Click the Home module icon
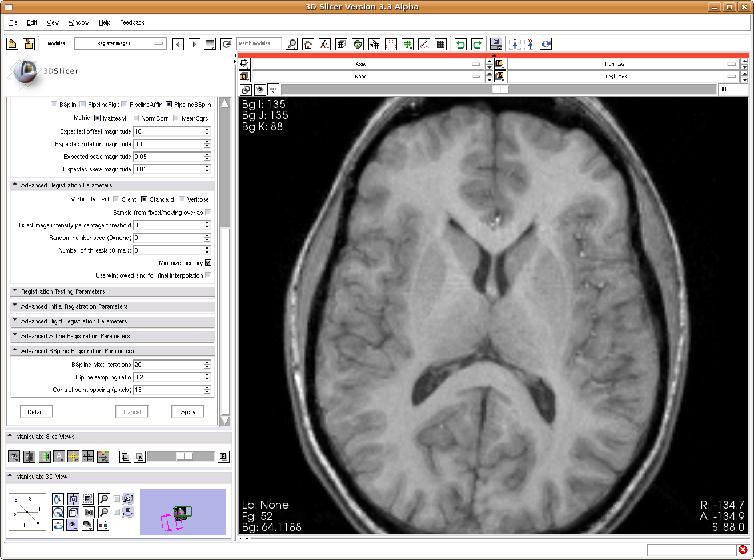Image resolution: width=754 pixels, height=560 pixels. pyautogui.click(x=308, y=44)
